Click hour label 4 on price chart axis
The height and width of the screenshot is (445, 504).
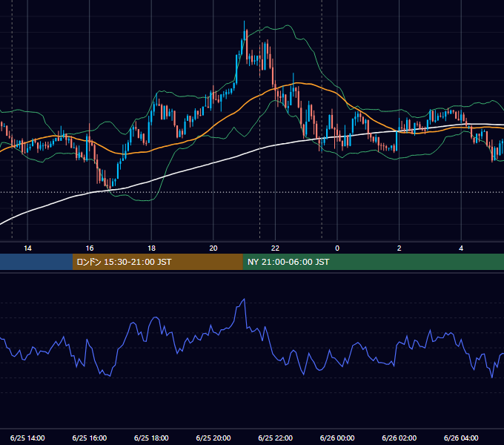point(461,248)
